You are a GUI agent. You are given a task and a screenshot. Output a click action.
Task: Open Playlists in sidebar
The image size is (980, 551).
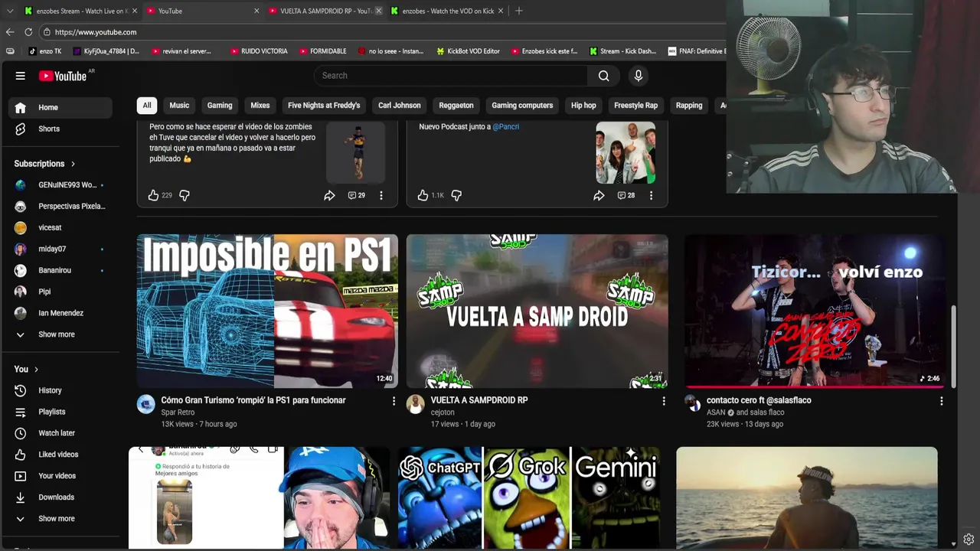[60, 412]
